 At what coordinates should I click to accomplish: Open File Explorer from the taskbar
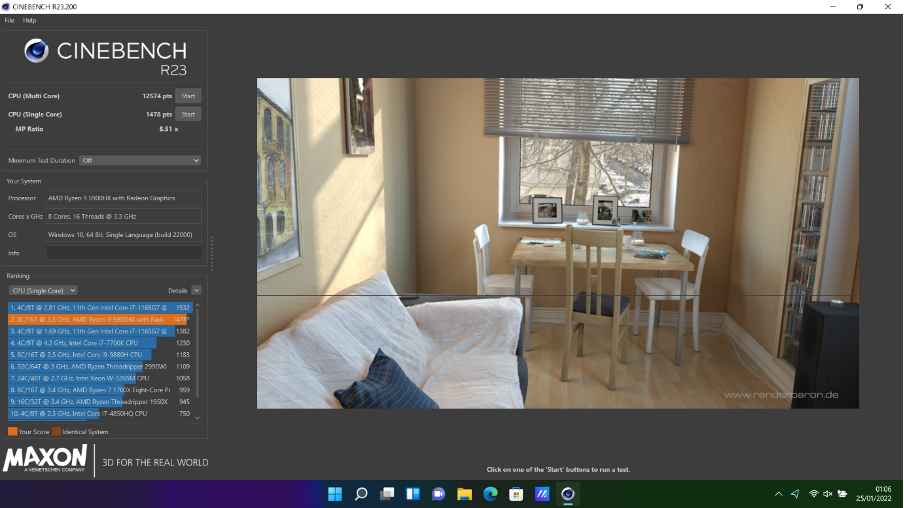465,494
